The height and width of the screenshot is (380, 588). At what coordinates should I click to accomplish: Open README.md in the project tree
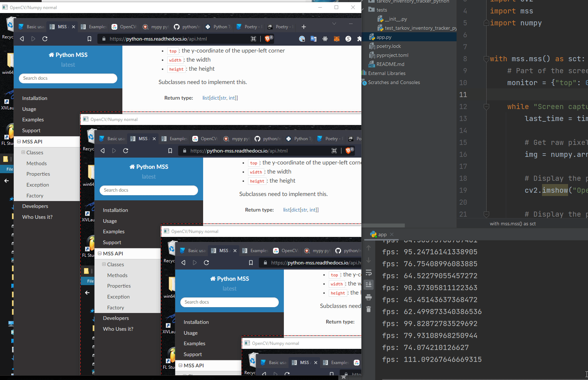click(390, 64)
